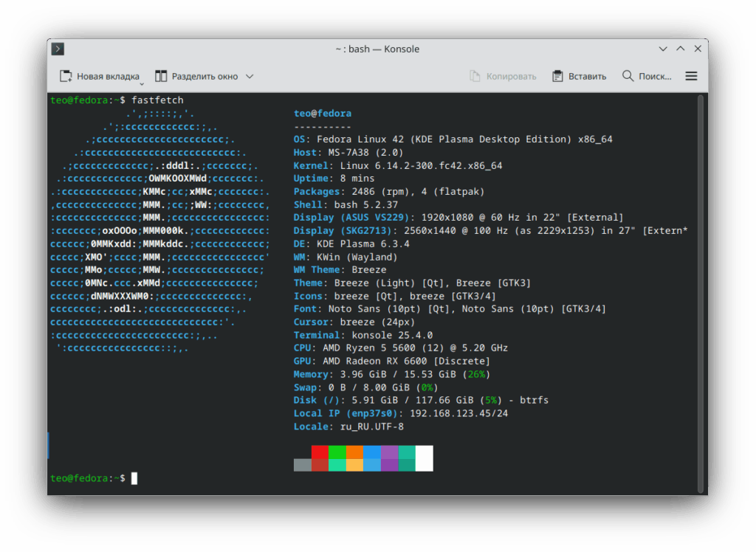This screenshot has height=552, width=756.
Task: Open search with Поиск... button
Action: (647, 76)
